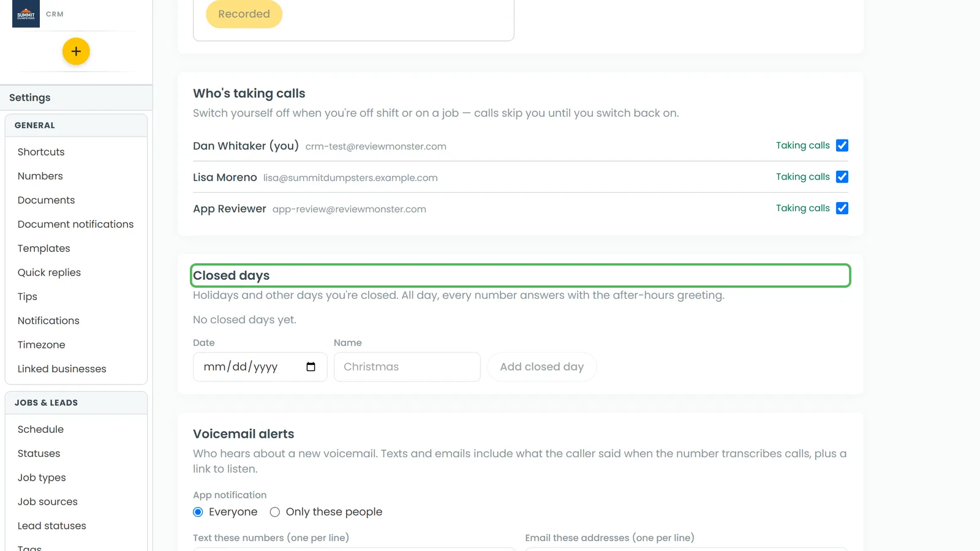Image resolution: width=980 pixels, height=551 pixels.
Task: Open Tips settings
Action: (x=28, y=296)
